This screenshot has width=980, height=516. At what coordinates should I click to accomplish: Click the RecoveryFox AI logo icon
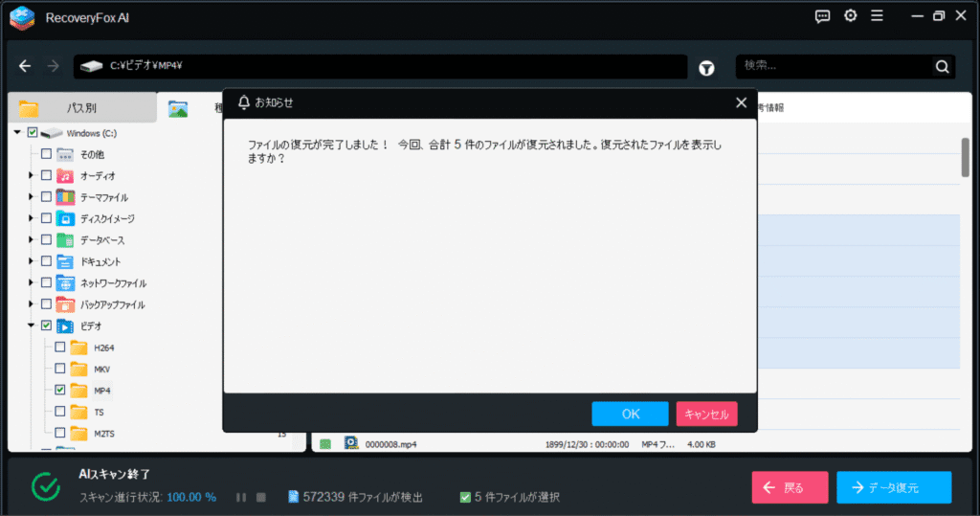click(22, 17)
